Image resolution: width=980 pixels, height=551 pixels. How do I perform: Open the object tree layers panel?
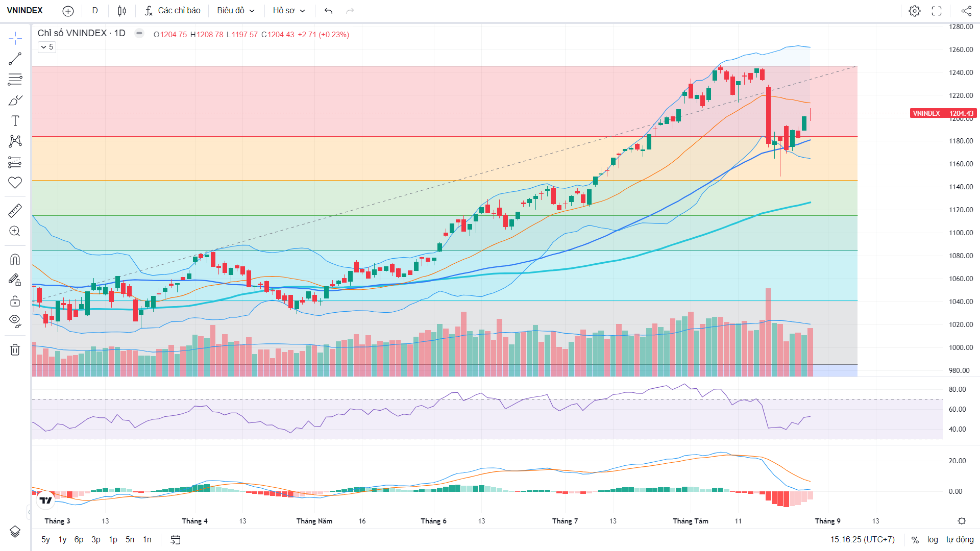point(15,532)
